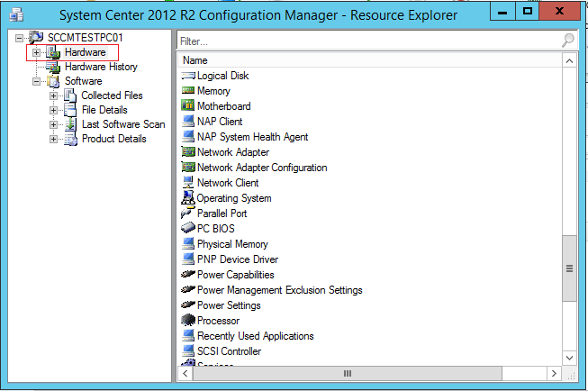Click the Network Client icon
The width and height of the screenshot is (588, 391).
click(188, 182)
